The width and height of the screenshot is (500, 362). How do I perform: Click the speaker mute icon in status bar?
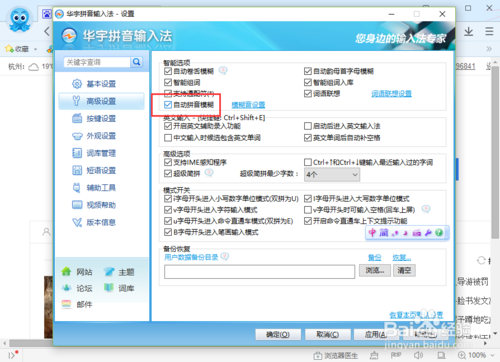tap(418, 355)
